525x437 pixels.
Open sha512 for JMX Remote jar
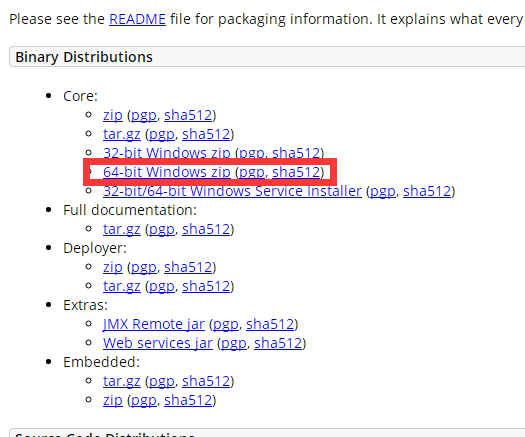pos(270,324)
